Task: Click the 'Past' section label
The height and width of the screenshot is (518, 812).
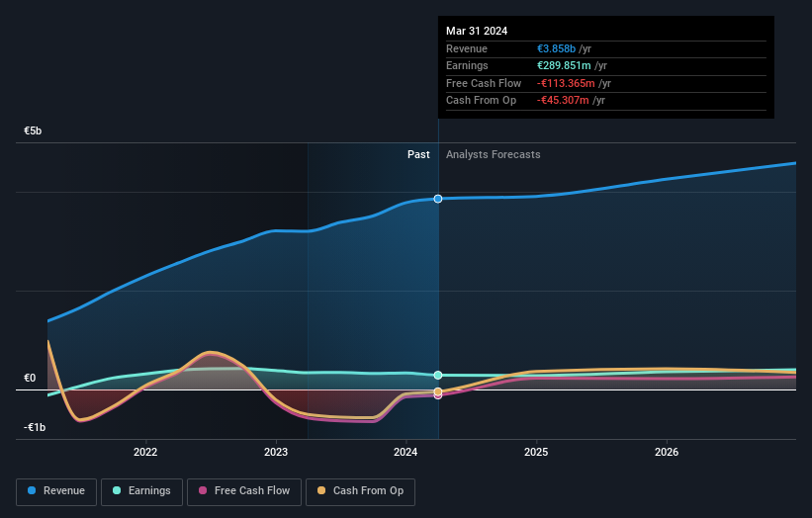Action: pos(418,154)
